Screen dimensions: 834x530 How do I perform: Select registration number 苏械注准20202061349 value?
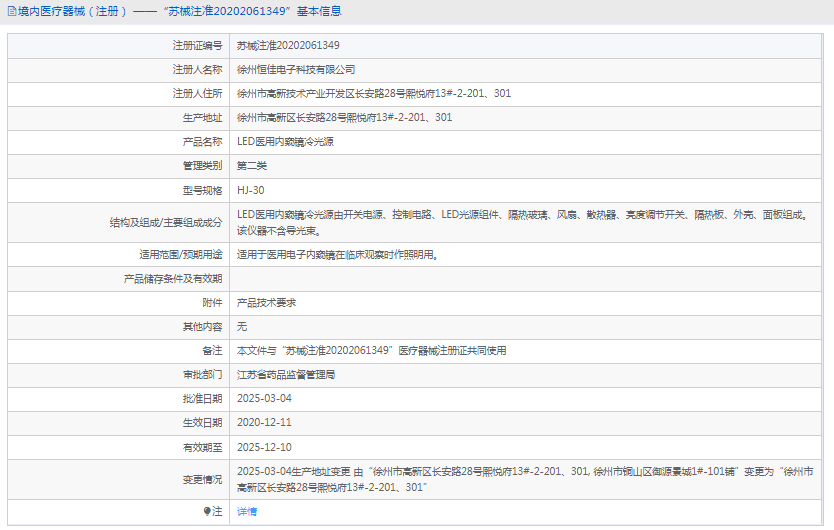click(x=288, y=46)
